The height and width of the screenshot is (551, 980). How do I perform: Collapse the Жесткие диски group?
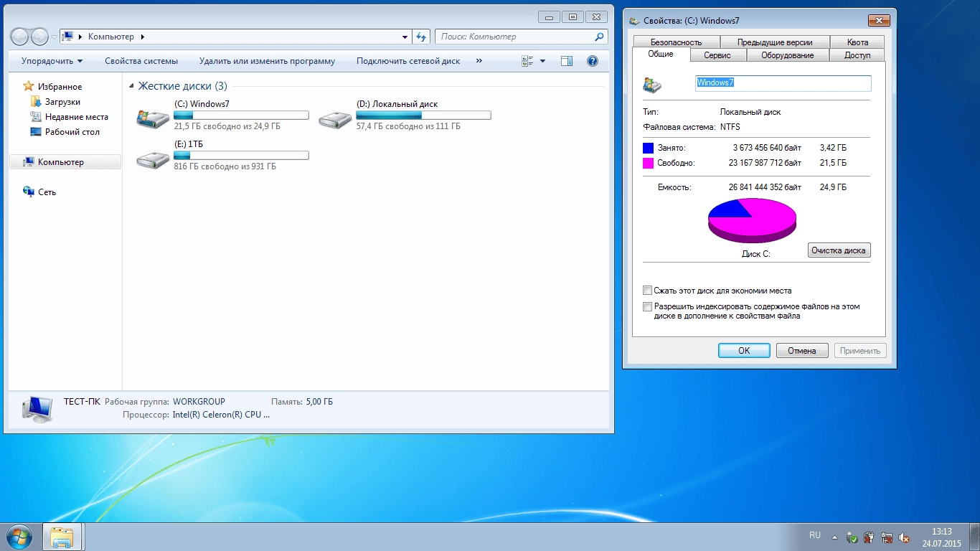coord(131,86)
